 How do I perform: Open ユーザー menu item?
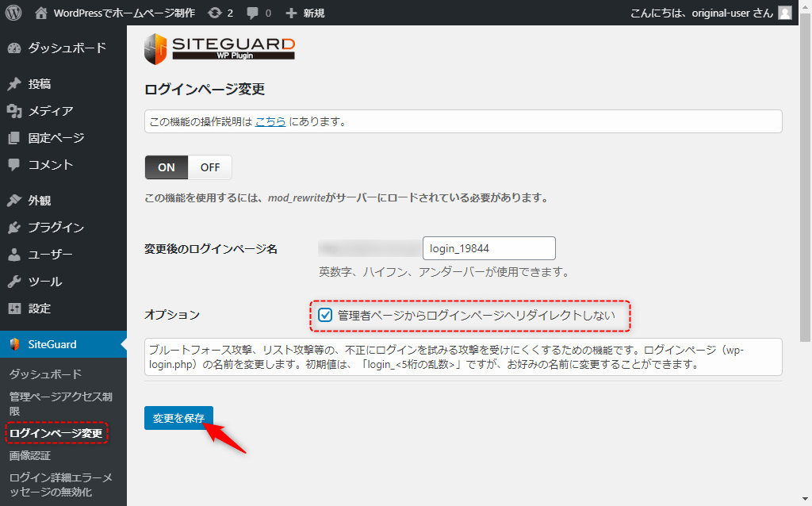click(x=63, y=255)
